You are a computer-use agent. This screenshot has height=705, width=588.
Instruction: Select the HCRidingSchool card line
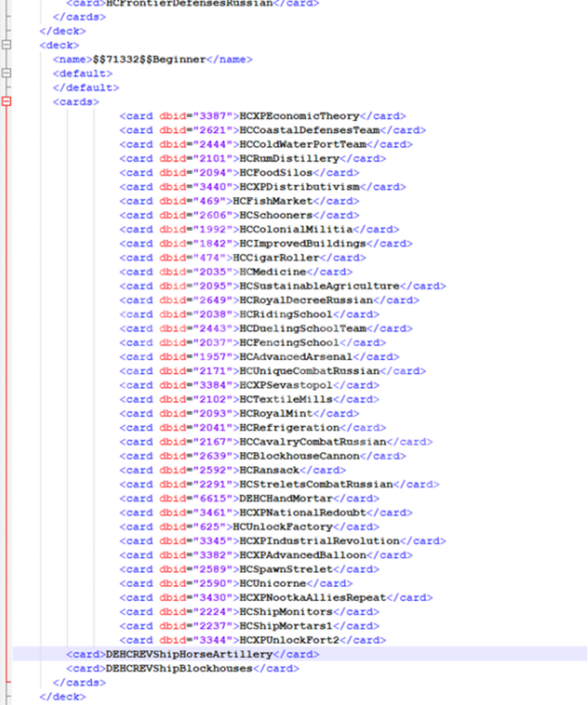249,315
